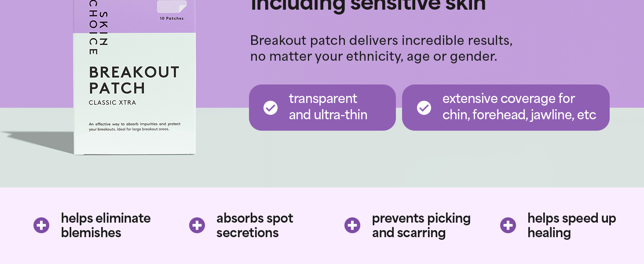Click the 'CLASSIC XTRA' label on the box

112,103
